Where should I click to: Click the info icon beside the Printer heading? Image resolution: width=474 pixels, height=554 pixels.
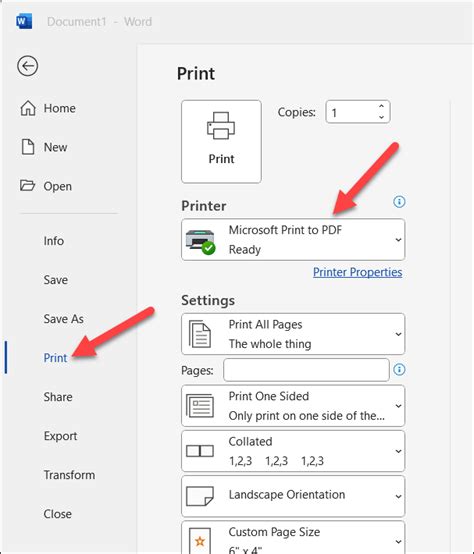click(x=399, y=202)
